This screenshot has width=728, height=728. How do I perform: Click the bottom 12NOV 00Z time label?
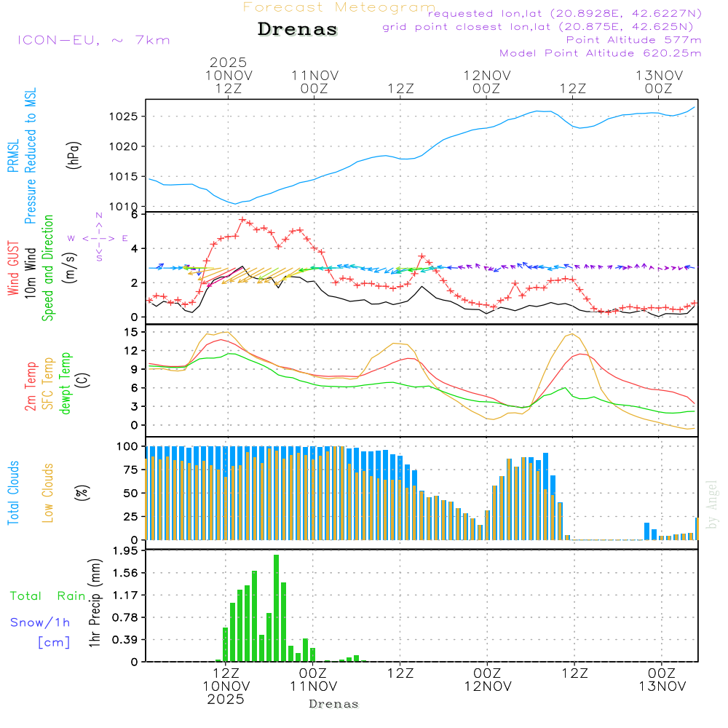tap(487, 680)
